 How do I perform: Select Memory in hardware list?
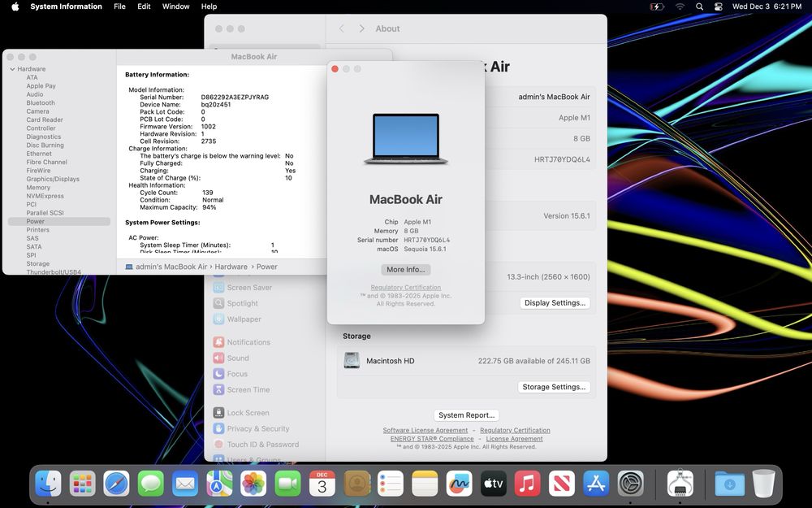[38, 188]
